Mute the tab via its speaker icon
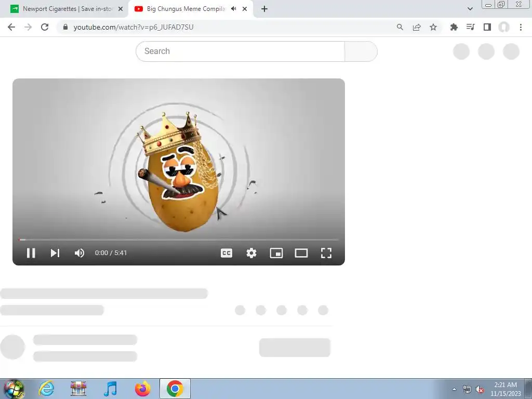Image resolution: width=532 pixels, height=399 pixels. [233, 9]
